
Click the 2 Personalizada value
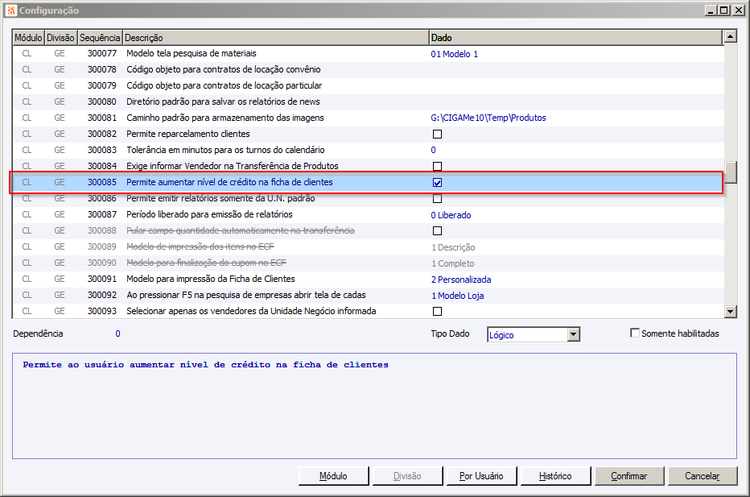tap(461, 279)
